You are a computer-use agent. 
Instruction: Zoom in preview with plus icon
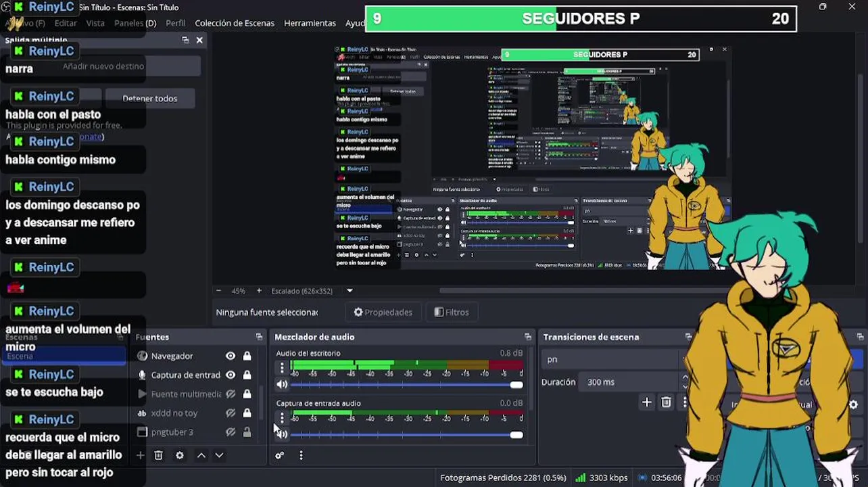pyautogui.click(x=259, y=291)
